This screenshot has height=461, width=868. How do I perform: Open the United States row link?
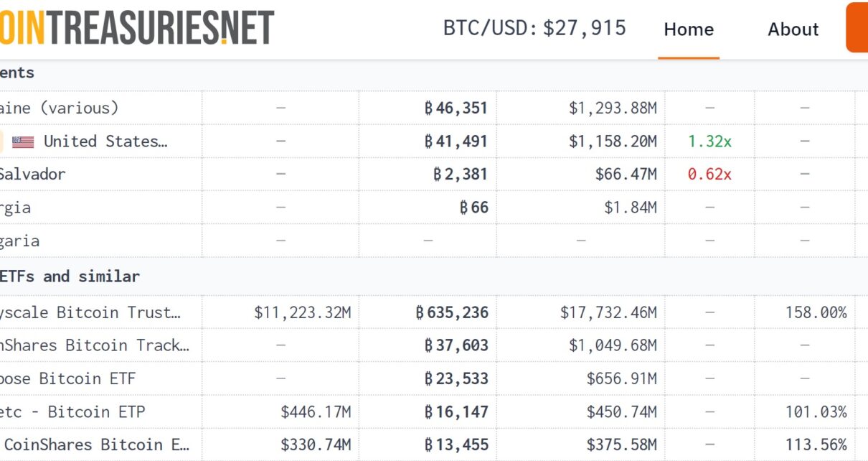105,141
